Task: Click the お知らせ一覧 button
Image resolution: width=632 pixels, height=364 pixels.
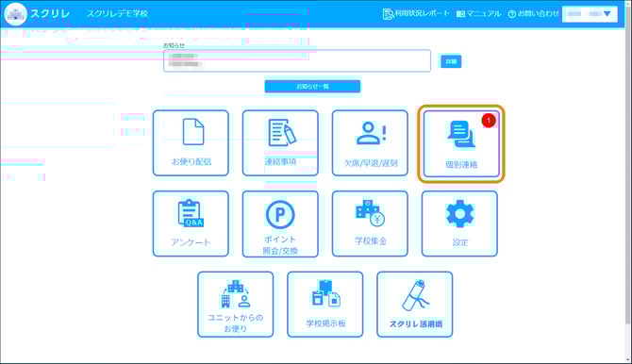Action: point(312,86)
